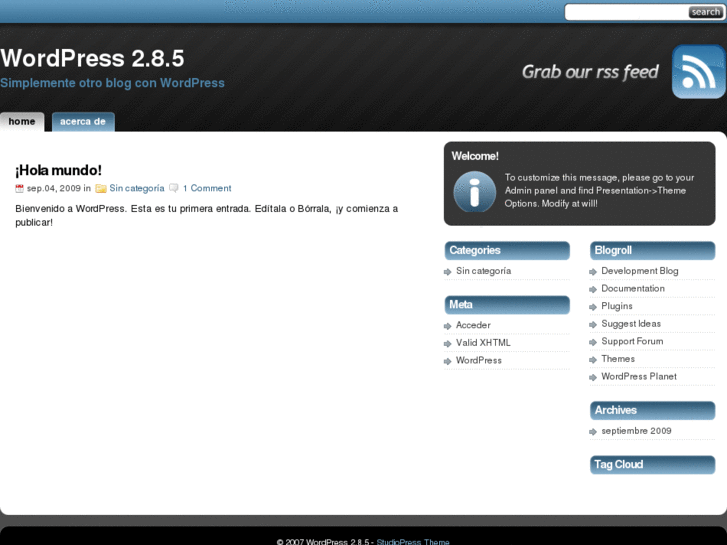Open the WordPress link under Meta
This screenshot has width=727, height=545.
click(478, 360)
